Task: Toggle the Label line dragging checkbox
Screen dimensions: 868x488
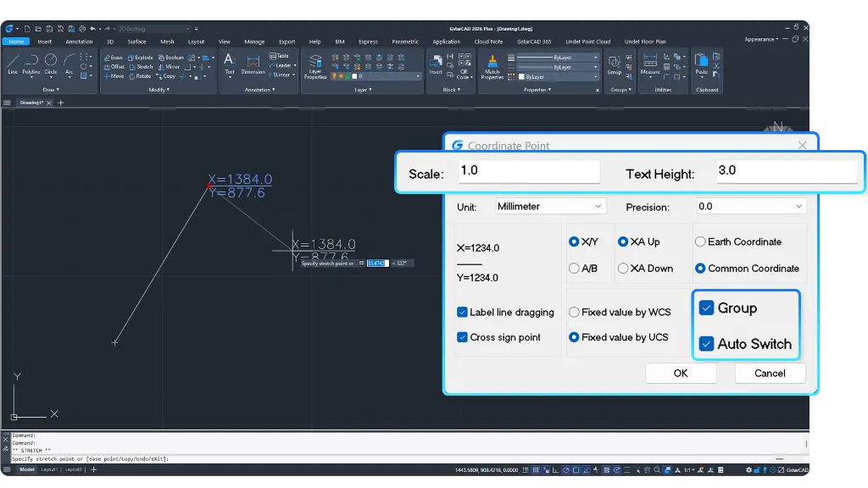Action: (x=462, y=312)
